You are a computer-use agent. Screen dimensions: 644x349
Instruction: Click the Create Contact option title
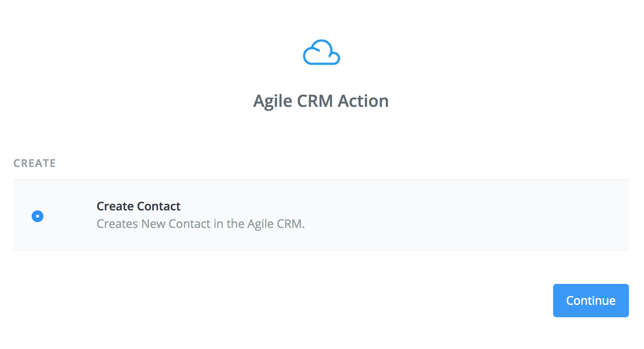point(138,206)
